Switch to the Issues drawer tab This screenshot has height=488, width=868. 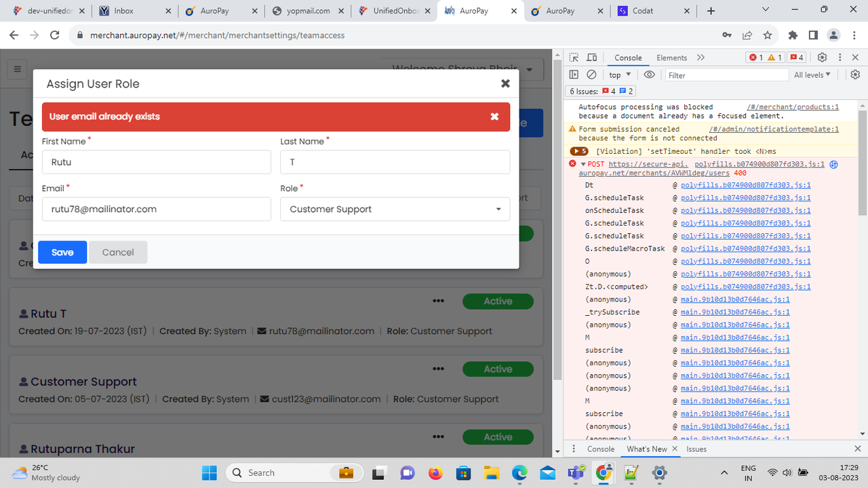coord(696,449)
